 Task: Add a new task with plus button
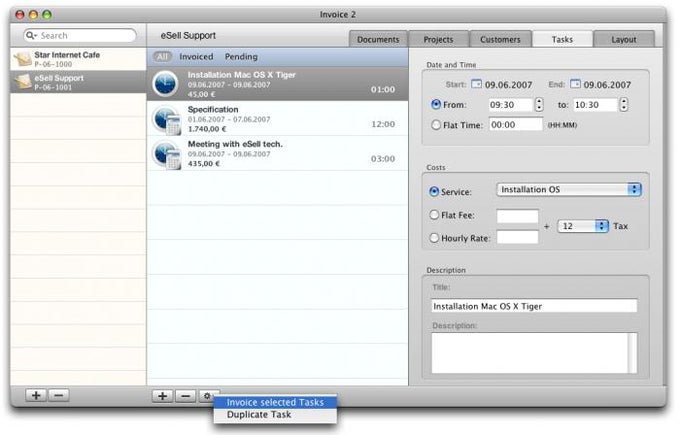163,396
